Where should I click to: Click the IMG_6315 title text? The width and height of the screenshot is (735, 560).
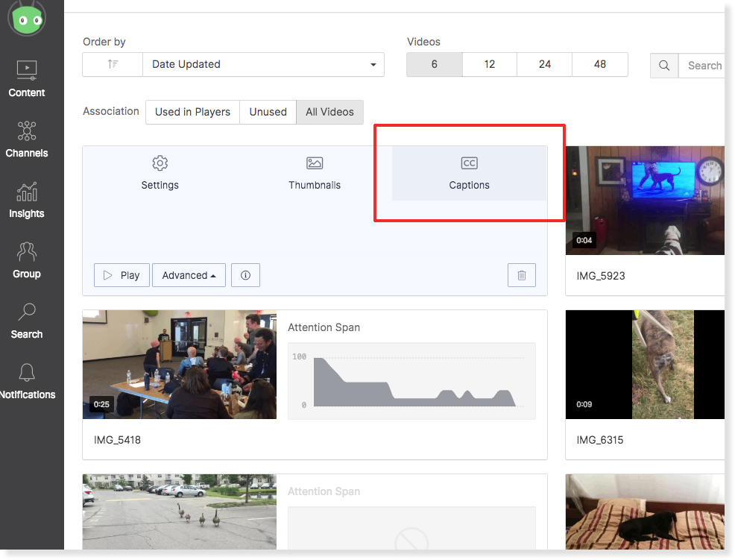click(600, 440)
